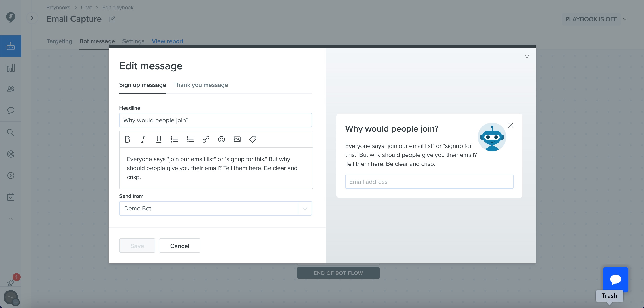The width and height of the screenshot is (644, 308).
Task: Navigate to Chat in the breadcrumb
Action: [86, 8]
